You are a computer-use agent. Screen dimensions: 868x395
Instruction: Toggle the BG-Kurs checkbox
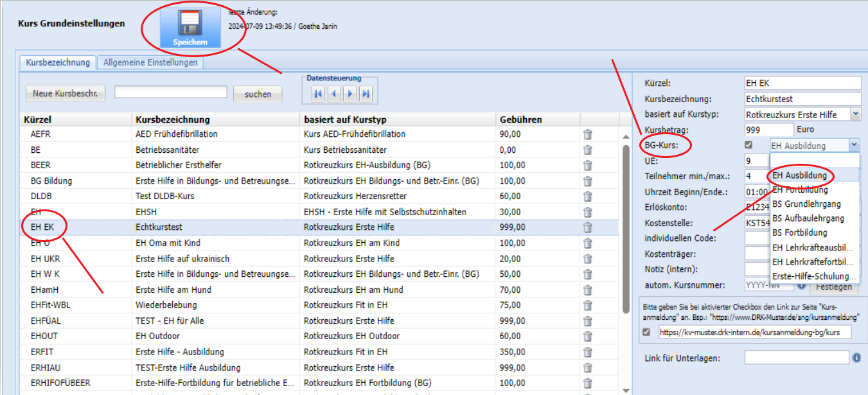click(748, 145)
